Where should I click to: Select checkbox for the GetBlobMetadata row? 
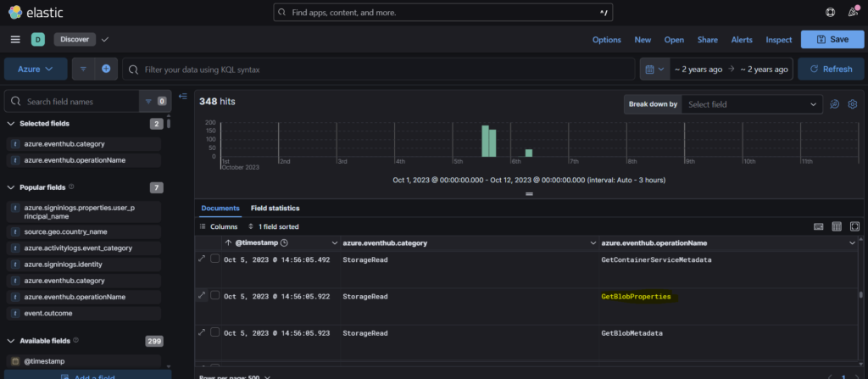[215, 332]
